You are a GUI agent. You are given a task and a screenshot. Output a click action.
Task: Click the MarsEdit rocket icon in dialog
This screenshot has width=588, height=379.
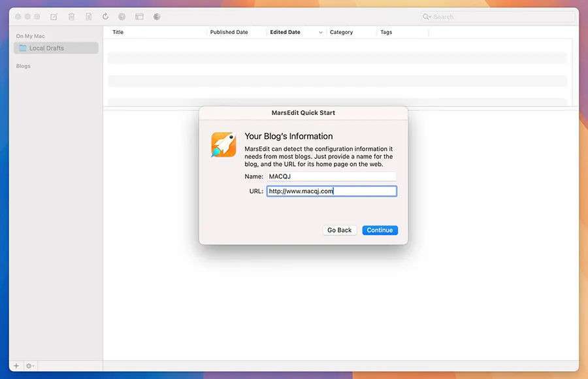[x=223, y=144]
